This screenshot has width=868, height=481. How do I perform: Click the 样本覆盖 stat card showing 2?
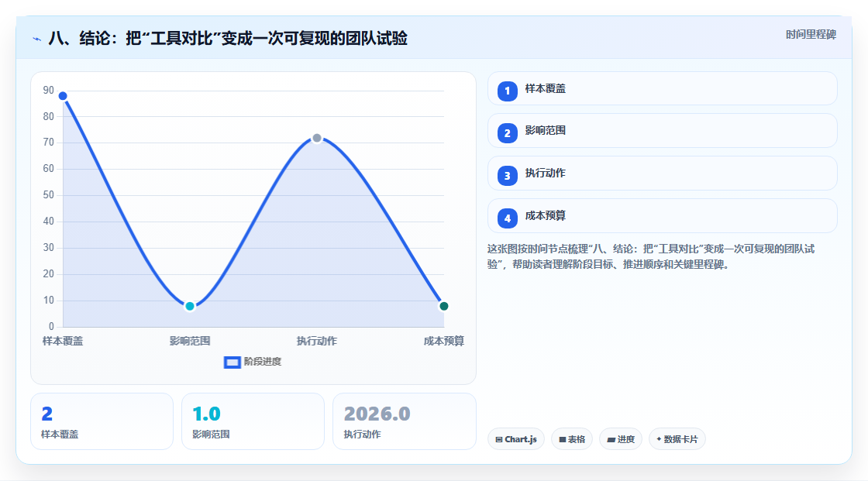102,421
